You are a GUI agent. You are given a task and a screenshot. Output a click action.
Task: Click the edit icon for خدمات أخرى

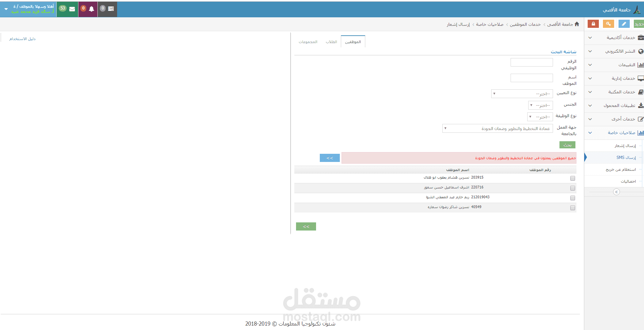pos(641,119)
